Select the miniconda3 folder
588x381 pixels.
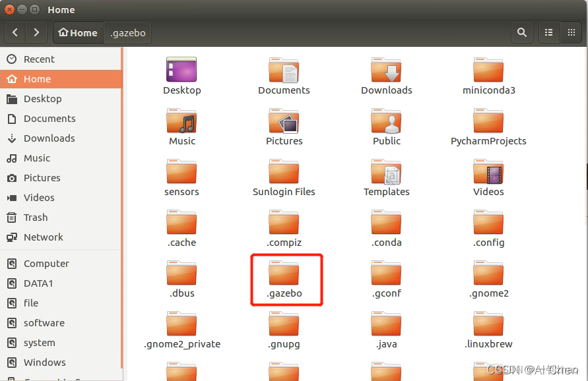pyautogui.click(x=488, y=76)
